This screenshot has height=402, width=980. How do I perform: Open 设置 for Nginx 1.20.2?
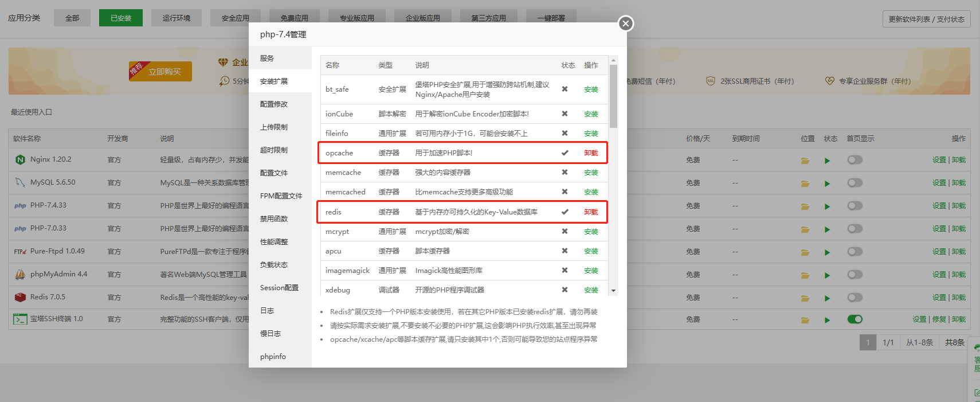pos(939,160)
